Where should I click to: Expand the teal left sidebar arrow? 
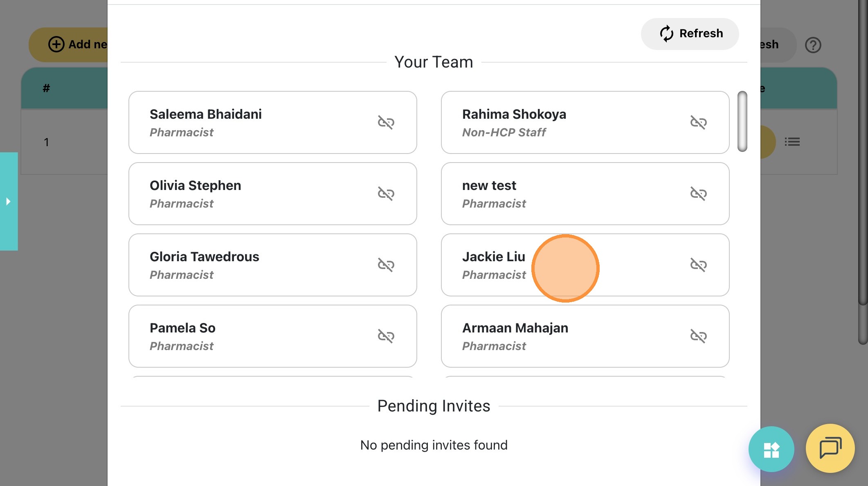coord(8,201)
